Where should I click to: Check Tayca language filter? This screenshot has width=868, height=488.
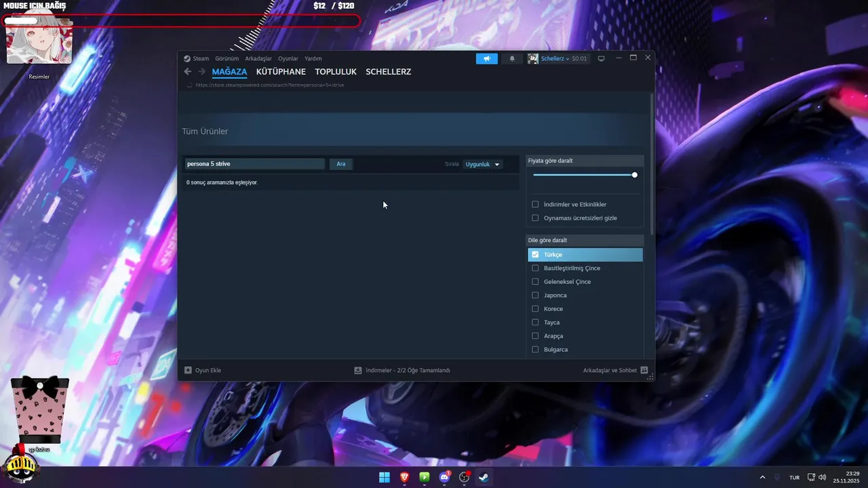pos(535,322)
